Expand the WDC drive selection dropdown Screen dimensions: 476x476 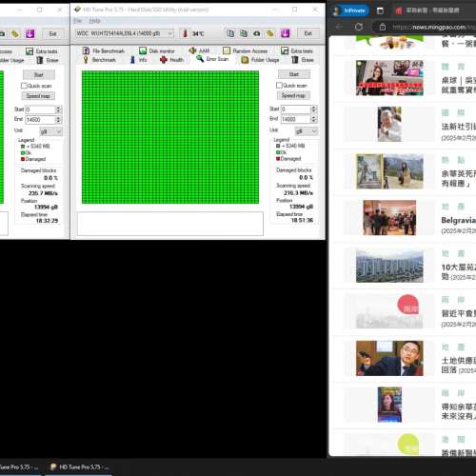pyautogui.click(x=170, y=33)
